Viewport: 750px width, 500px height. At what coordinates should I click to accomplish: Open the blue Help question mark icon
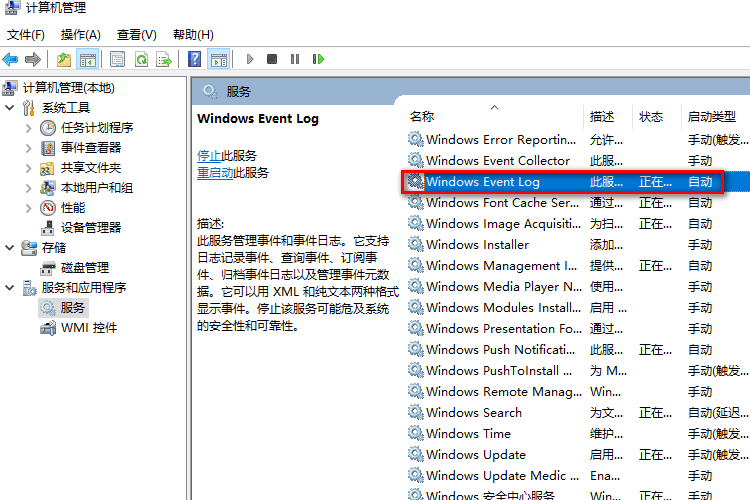click(x=195, y=59)
